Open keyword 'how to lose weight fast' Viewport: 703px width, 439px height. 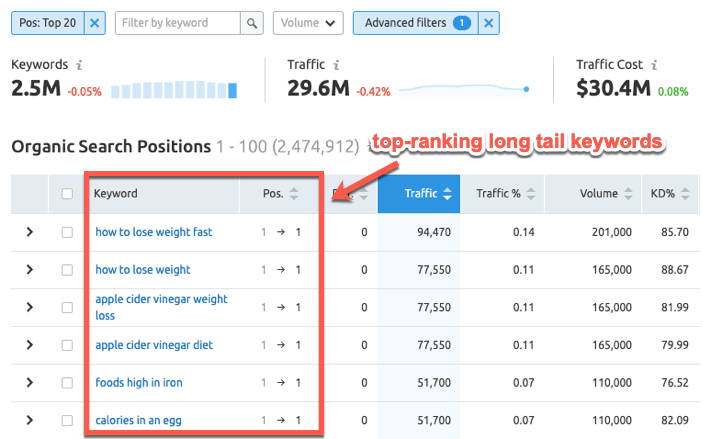tap(154, 232)
